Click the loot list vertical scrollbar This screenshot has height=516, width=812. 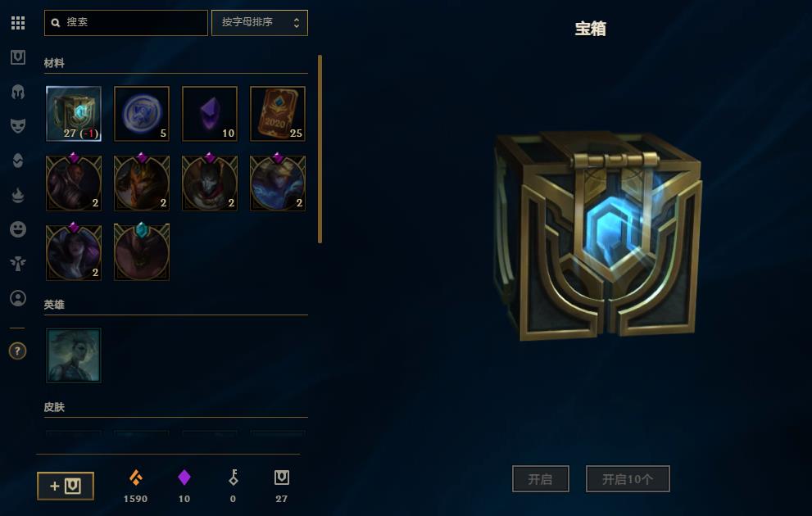pyautogui.click(x=320, y=149)
